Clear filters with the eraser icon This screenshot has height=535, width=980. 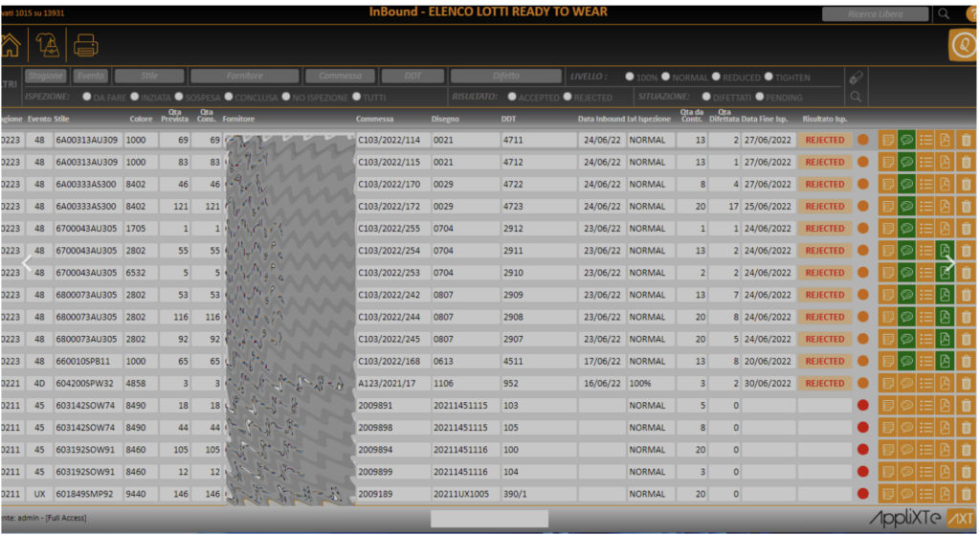click(x=856, y=77)
